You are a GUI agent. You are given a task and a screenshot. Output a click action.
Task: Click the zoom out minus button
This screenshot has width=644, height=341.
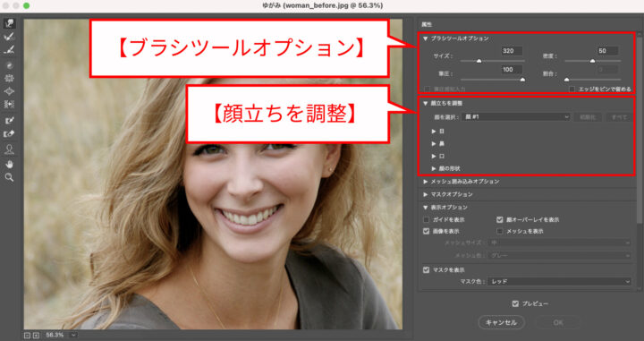pyautogui.click(x=28, y=336)
